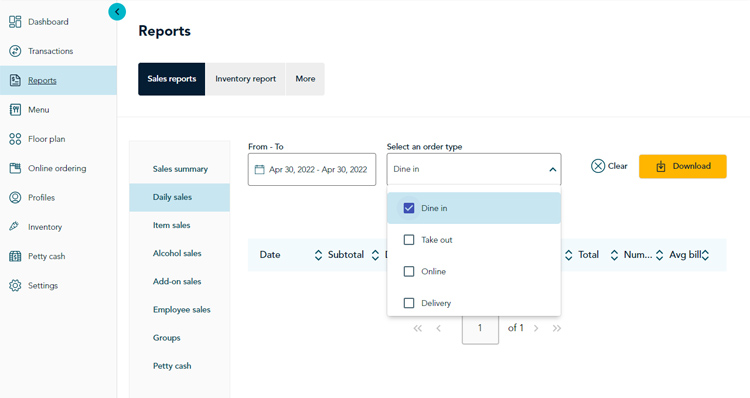Screen dimensions: 750x398
Task: Enable the Online order type checkbox
Action: 409,271
